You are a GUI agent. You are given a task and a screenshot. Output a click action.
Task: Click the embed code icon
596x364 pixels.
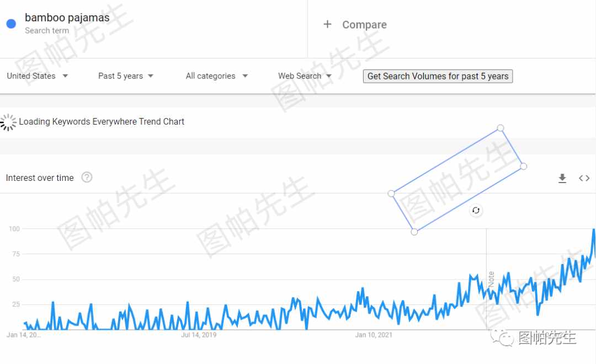[x=584, y=178]
